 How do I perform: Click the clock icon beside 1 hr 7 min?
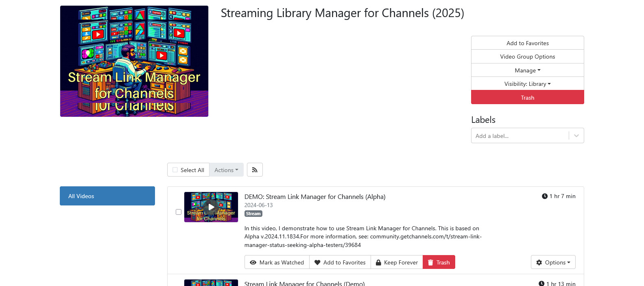pyautogui.click(x=544, y=196)
